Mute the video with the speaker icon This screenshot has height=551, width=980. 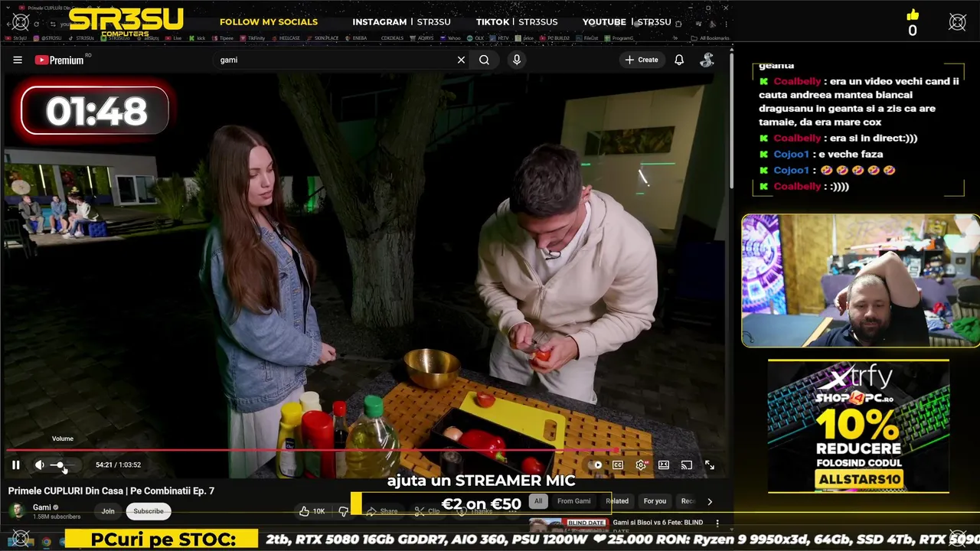40,465
